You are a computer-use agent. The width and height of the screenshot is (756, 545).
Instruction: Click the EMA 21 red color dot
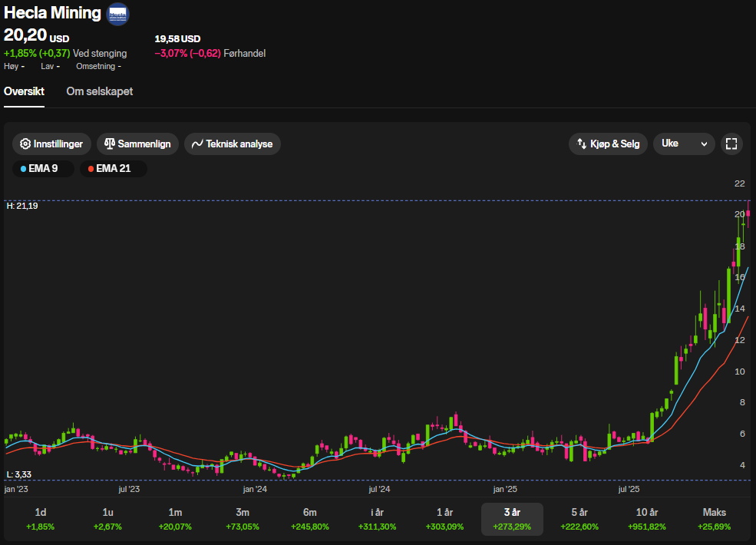(x=91, y=169)
